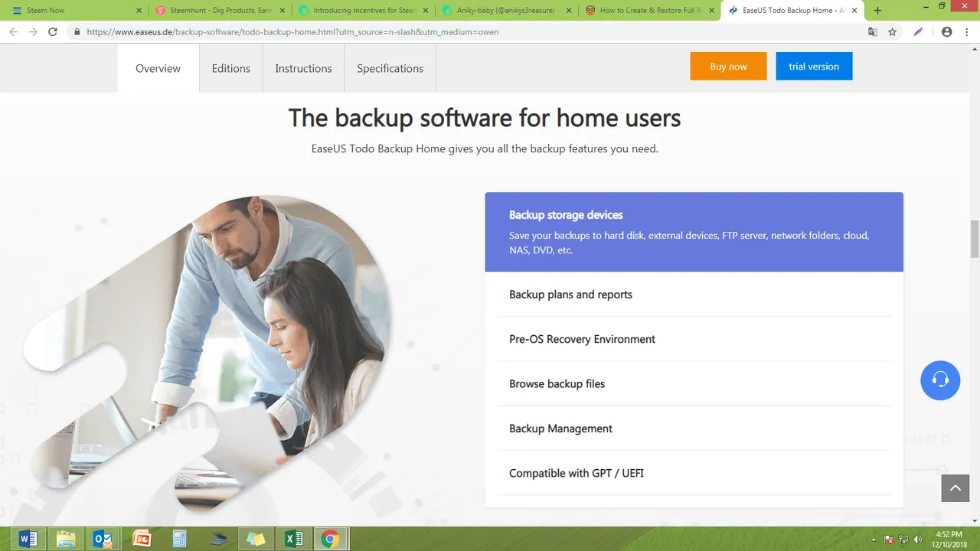
Task: Click the Action Center flag tray icon
Action: [x=890, y=540]
